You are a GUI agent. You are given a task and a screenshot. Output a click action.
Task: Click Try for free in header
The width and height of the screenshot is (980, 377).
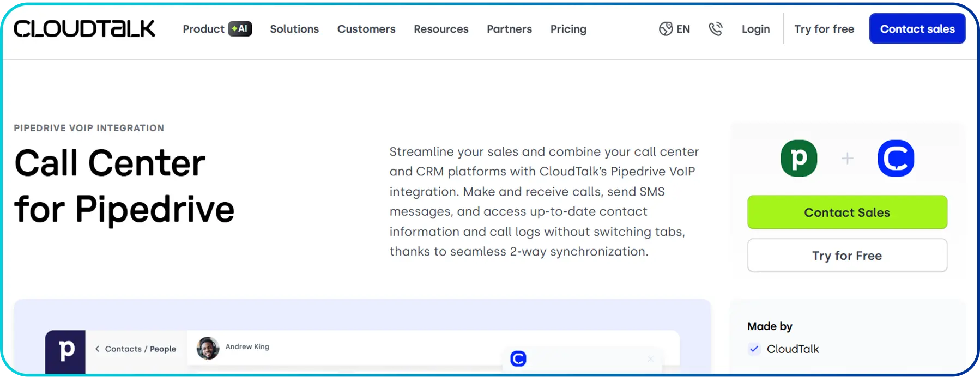click(824, 29)
